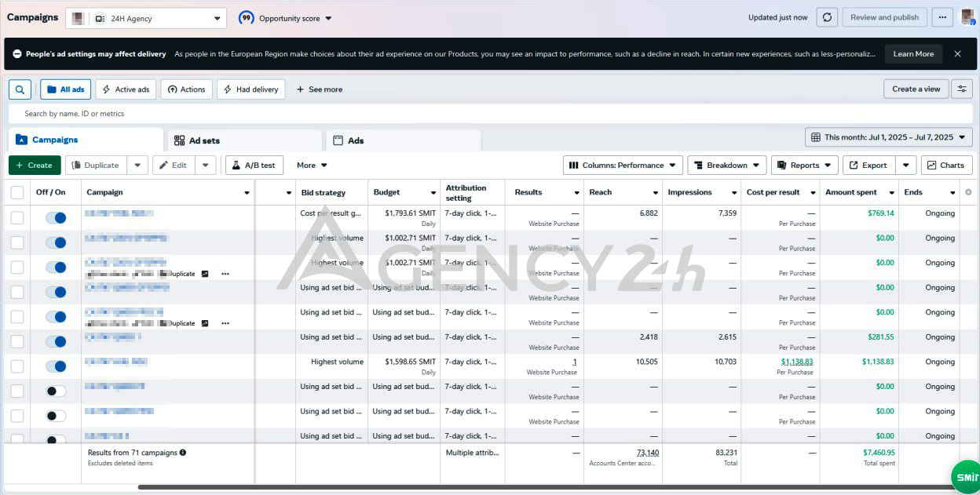
Task: Open the $1,138.83 cost per result link
Action: (797, 362)
